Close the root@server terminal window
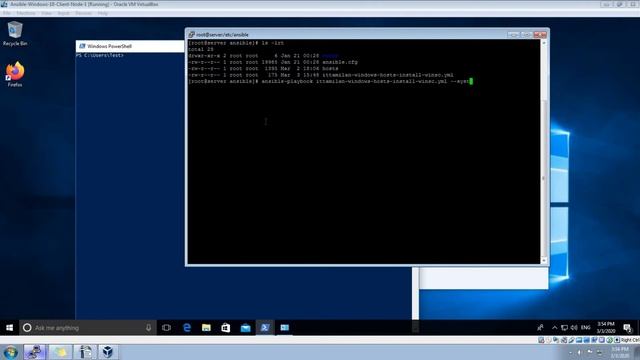 (540, 35)
